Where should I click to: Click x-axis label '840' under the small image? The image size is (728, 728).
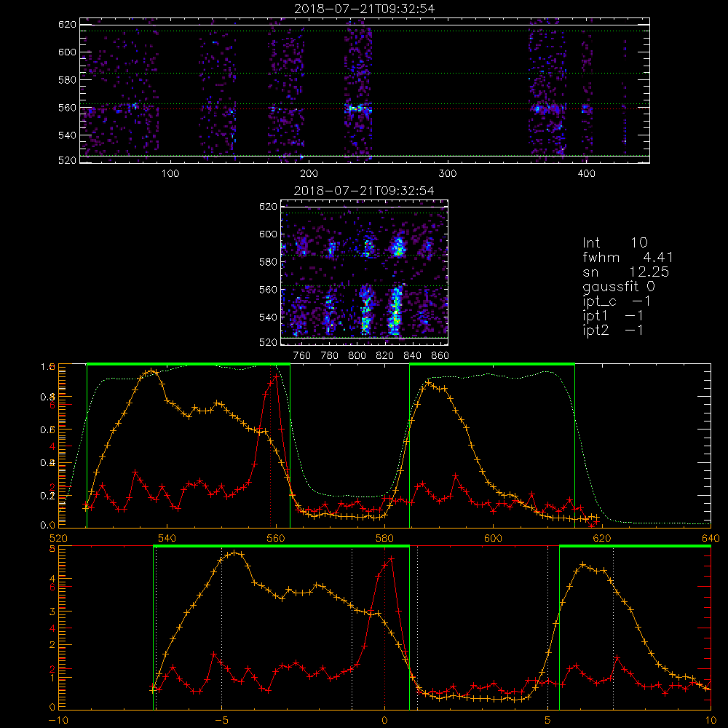point(412,356)
